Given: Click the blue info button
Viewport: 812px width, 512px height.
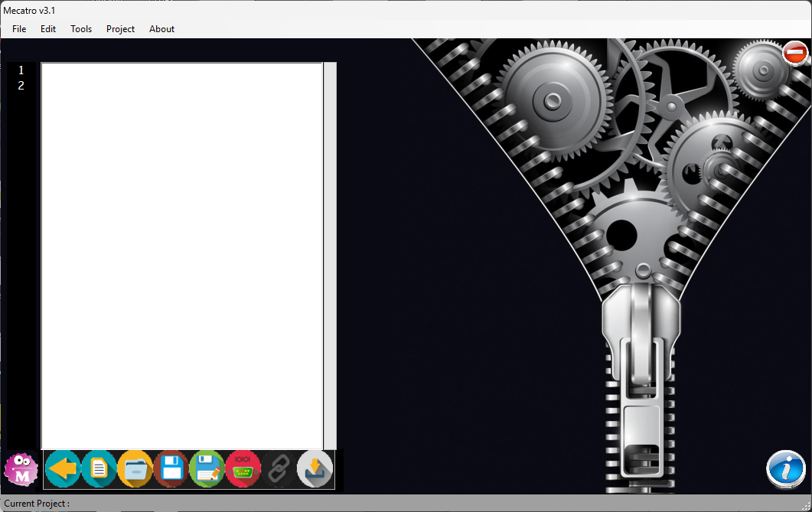Looking at the screenshot, I should [786, 468].
